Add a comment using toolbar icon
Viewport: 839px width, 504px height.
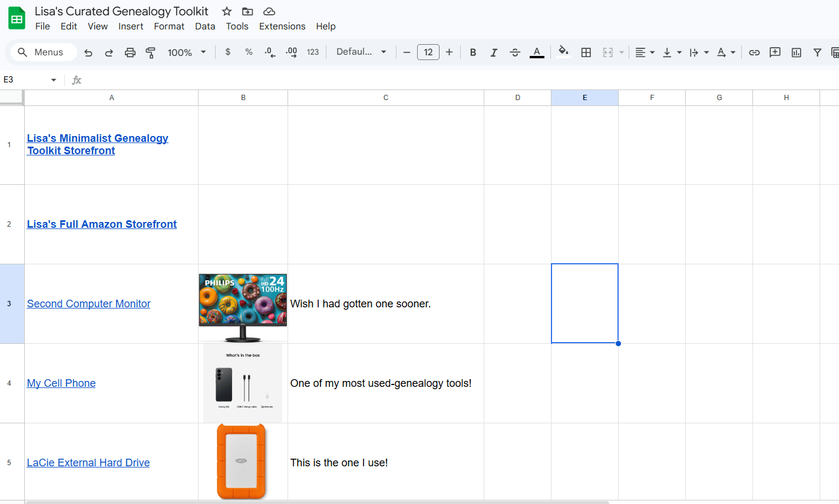pyautogui.click(x=775, y=52)
